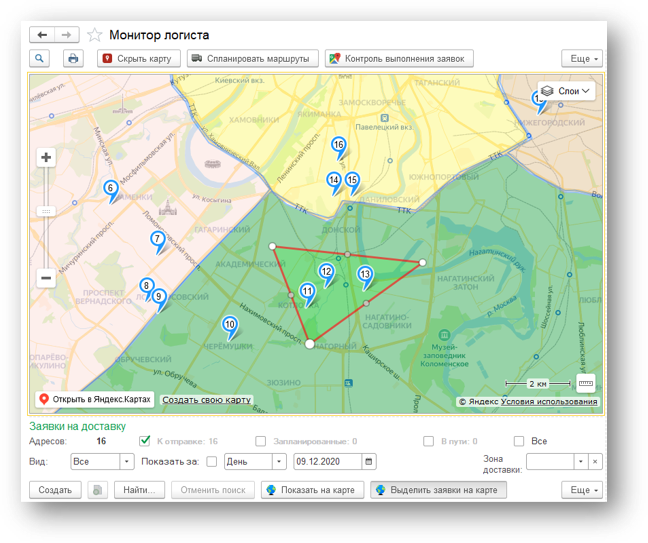648x543 pixels.
Task: Toggle the К отправке checkbox
Action: [145, 441]
